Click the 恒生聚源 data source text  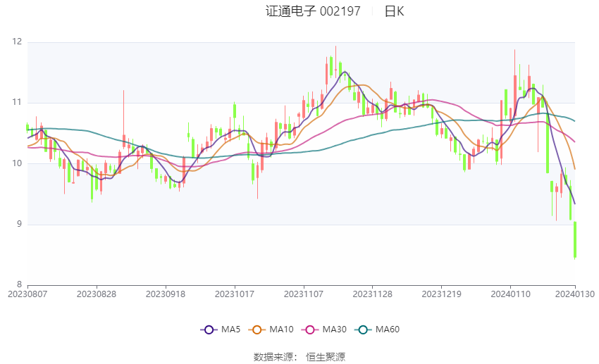(x=326, y=357)
